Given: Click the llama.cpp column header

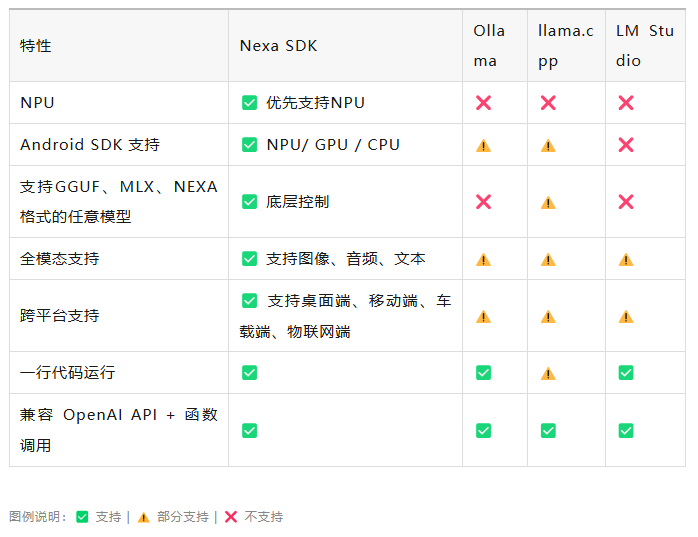Looking at the screenshot, I should (x=565, y=46).
